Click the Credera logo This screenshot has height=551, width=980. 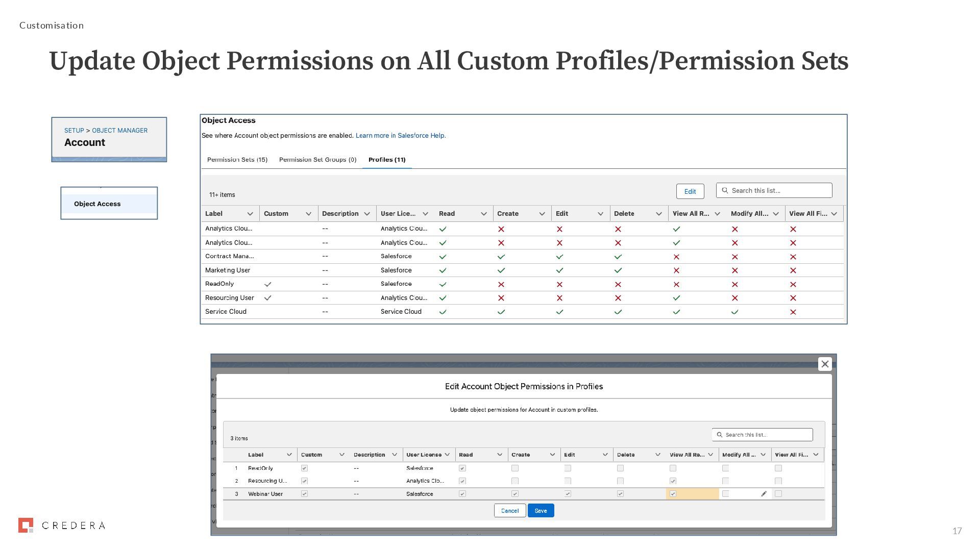[x=61, y=525]
